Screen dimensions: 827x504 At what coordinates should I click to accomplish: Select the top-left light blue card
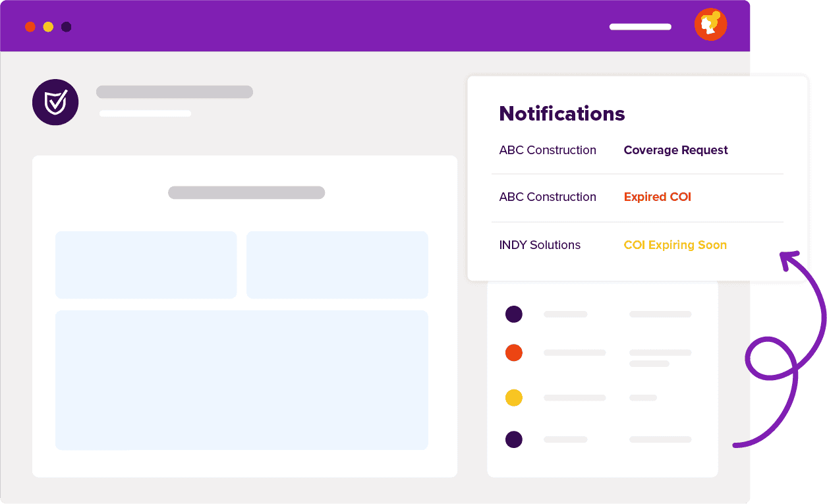pyautogui.click(x=146, y=265)
